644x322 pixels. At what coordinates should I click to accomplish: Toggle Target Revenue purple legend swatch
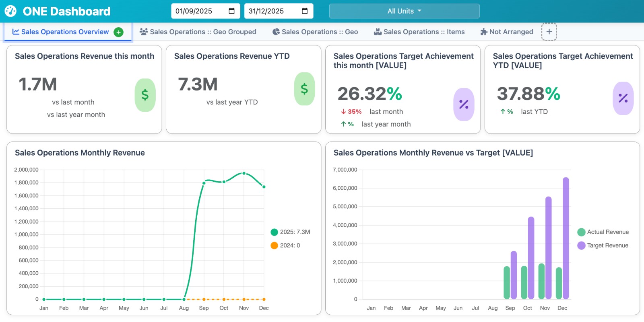[581, 246]
